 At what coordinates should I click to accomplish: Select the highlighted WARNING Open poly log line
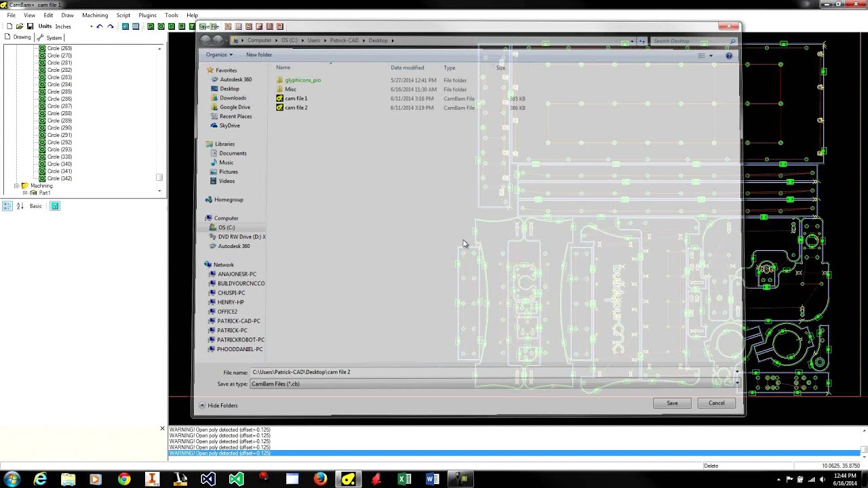coord(515,453)
